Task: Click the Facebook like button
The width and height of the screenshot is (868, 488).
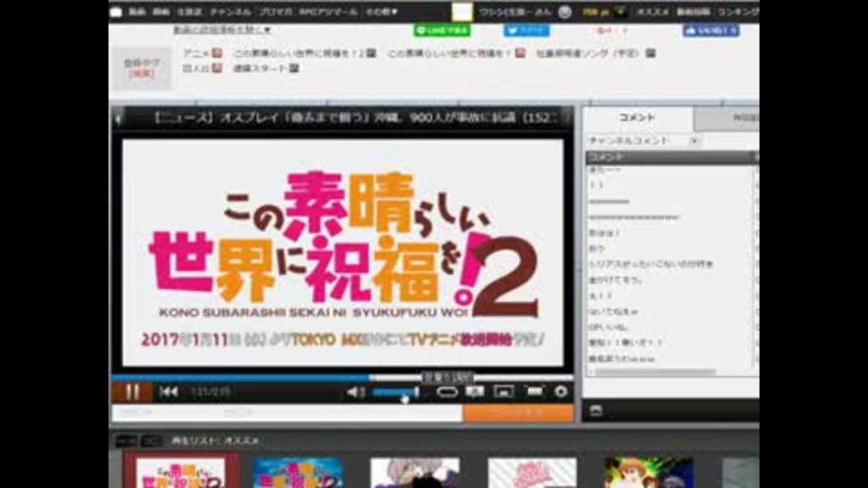Action: pos(711,31)
